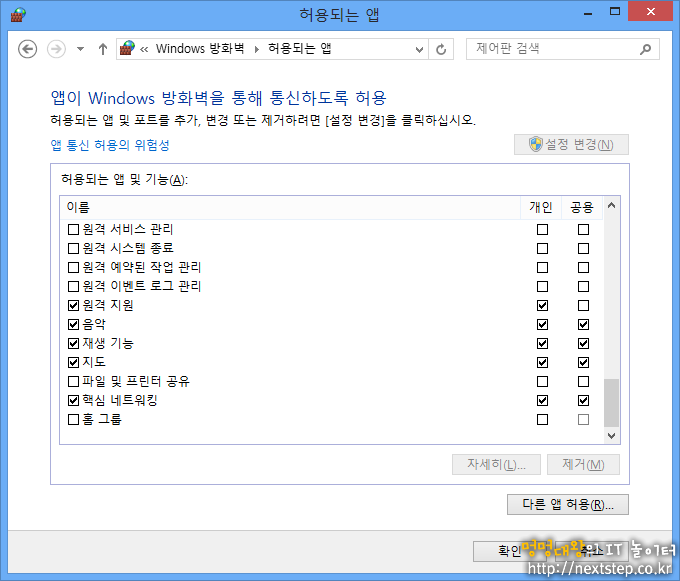Enable 원격 예약된 작업 관리 name checkbox
The height and width of the screenshot is (581, 680).
[x=73, y=268]
